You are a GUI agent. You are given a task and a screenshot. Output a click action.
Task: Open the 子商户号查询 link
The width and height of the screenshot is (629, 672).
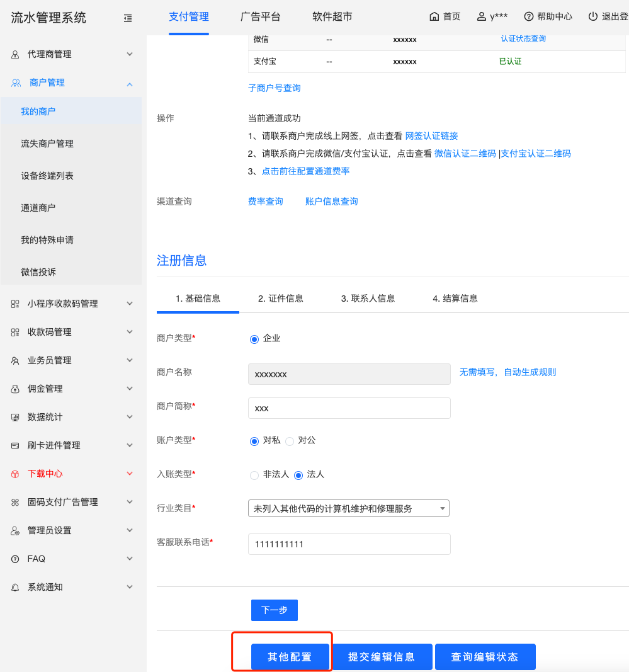coord(275,88)
